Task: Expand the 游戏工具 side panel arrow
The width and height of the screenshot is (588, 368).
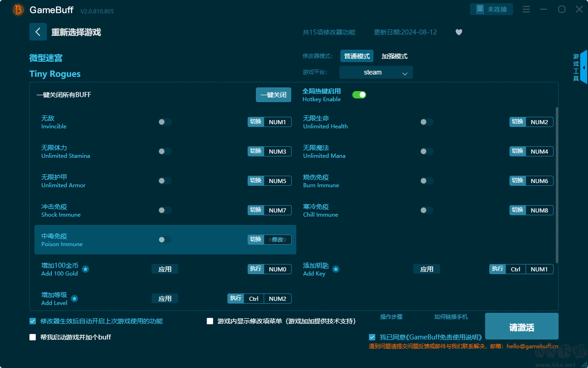Action: click(584, 68)
